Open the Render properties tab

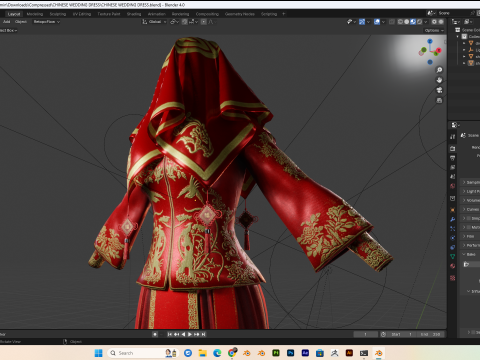click(452, 148)
